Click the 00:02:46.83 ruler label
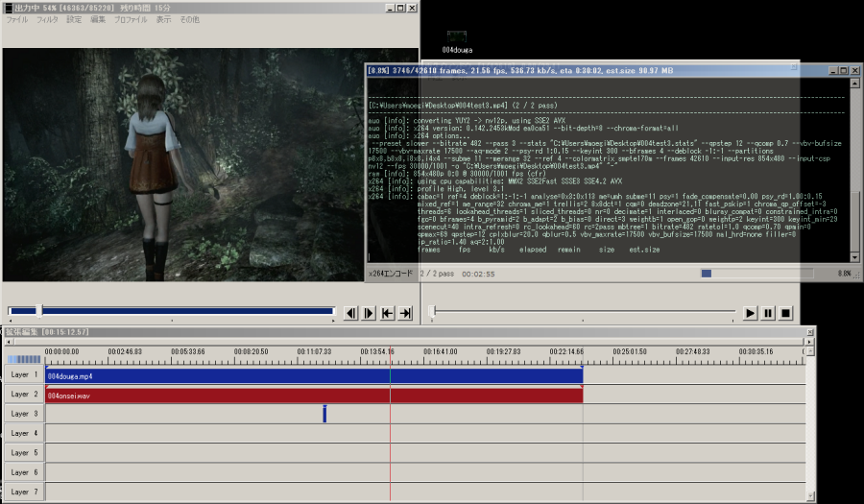864x504 pixels. pos(125,351)
